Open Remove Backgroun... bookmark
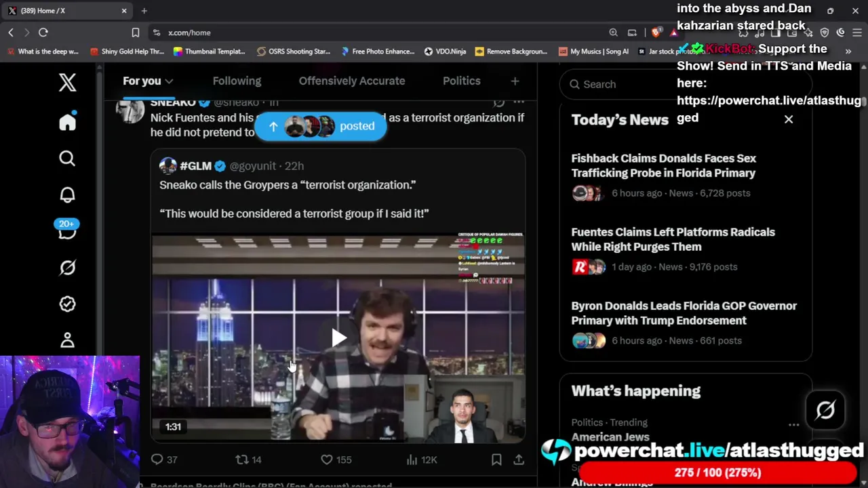868x488 pixels. (x=511, y=52)
